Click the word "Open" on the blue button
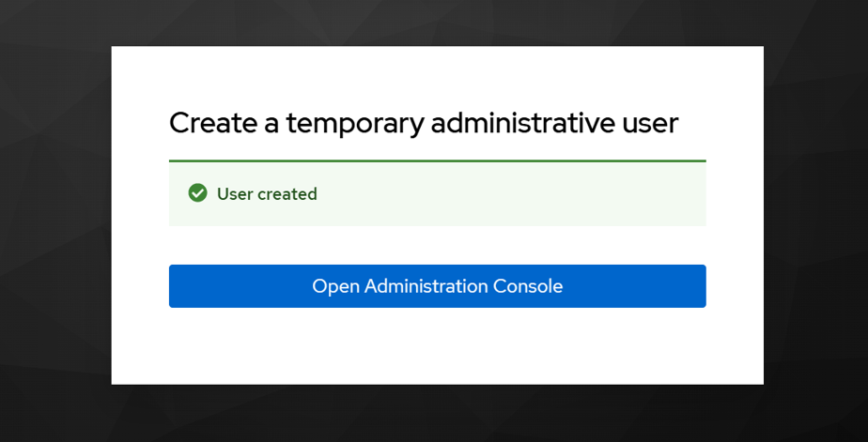The height and width of the screenshot is (442, 868). coord(335,286)
